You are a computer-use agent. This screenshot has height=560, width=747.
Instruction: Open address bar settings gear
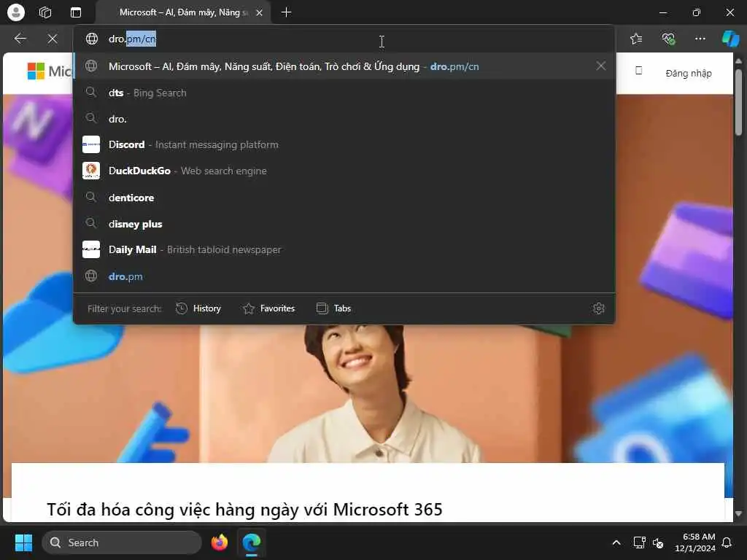[x=599, y=308]
